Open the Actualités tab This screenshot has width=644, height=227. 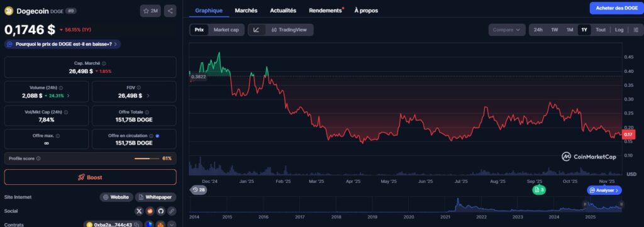click(x=283, y=10)
